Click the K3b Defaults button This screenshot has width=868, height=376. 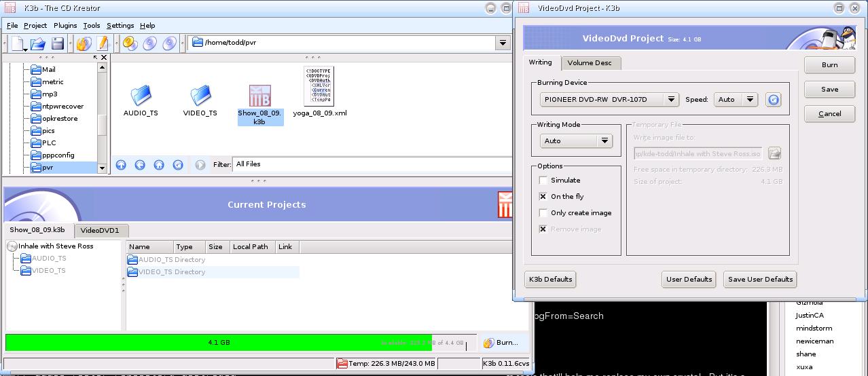[x=551, y=279]
